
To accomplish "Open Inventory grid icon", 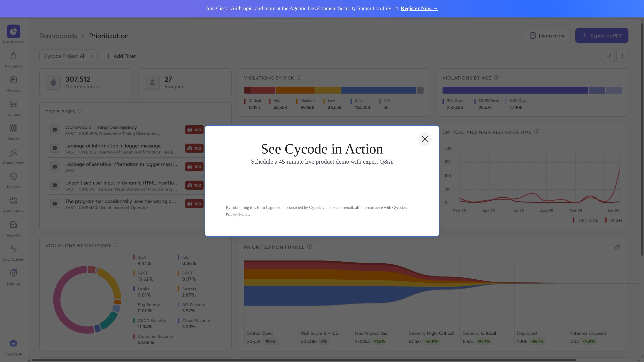I will pos(13,104).
